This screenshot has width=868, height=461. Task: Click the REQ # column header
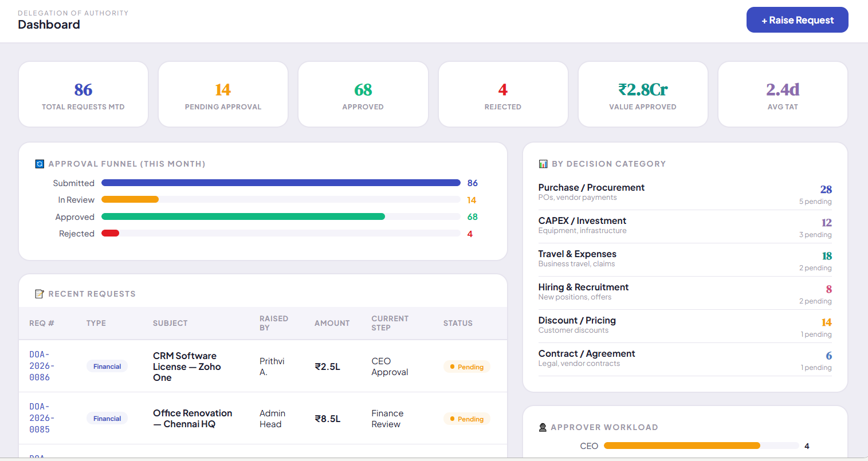tap(42, 323)
